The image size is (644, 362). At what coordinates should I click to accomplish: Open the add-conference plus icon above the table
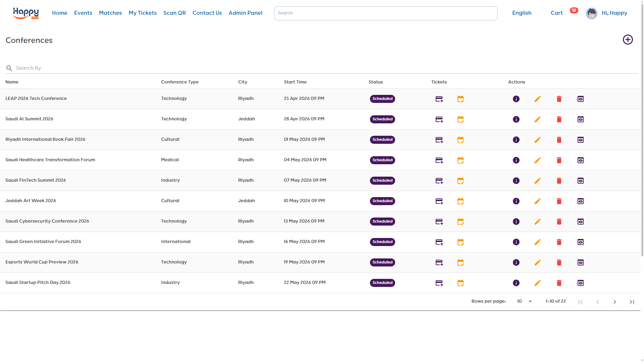point(628,40)
